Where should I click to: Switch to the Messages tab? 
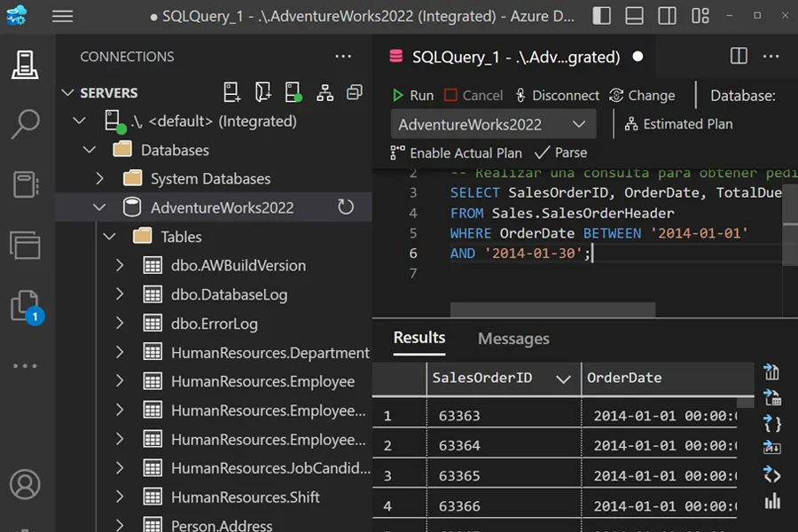(x=512, y=338)
